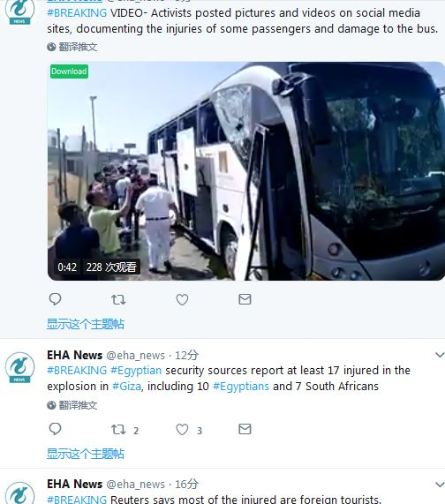Open the #Egyptian hashtag link
This screenshot has width=445, height=504.
[x=136, y=371]
